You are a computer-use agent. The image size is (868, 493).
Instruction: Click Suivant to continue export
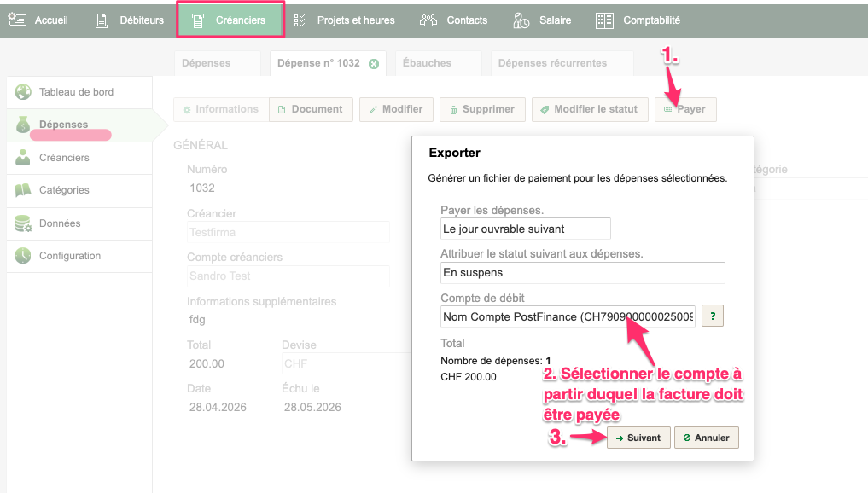[638, 438]
